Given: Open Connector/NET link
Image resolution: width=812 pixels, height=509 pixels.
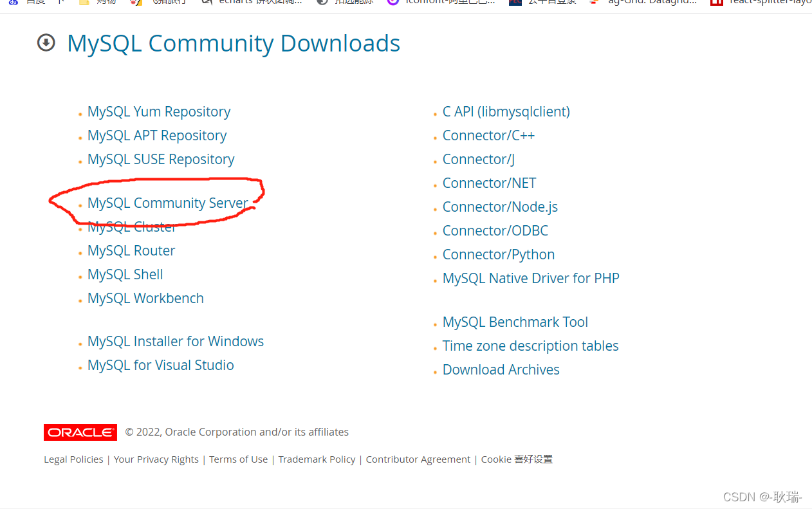Looking at the screenshot, I should click(x=489, y=183).
